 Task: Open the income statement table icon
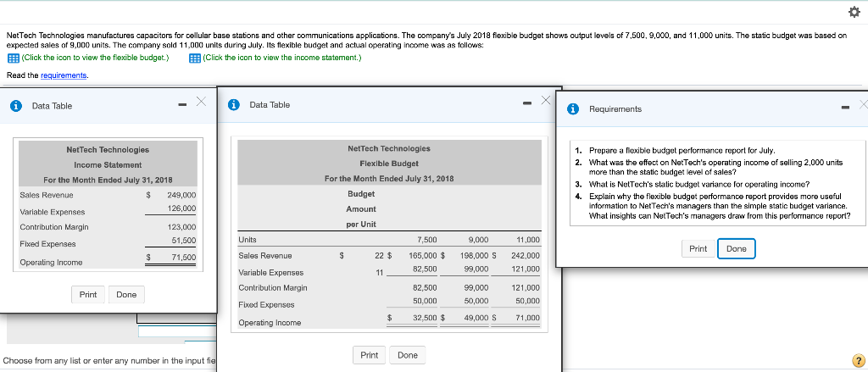tap(194, 58)
